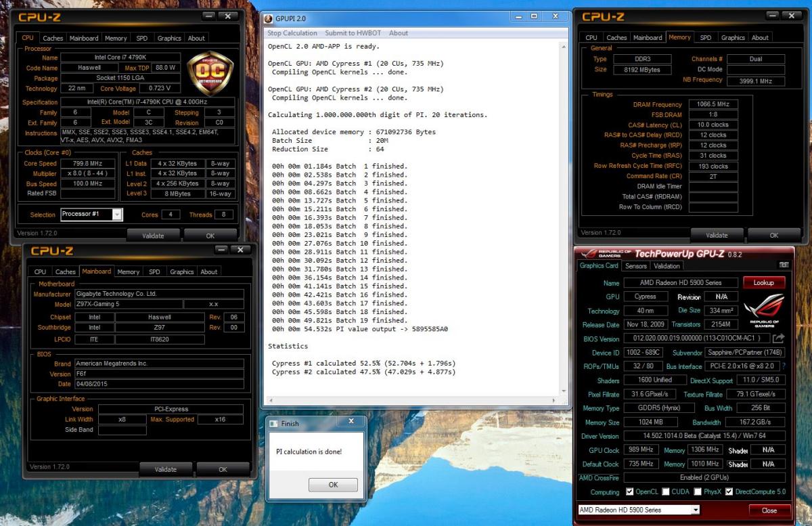Click the BIOS save/export icon in GPU-Z
Viewport: 812px width, 526px height.
click(x=779, y=338)
